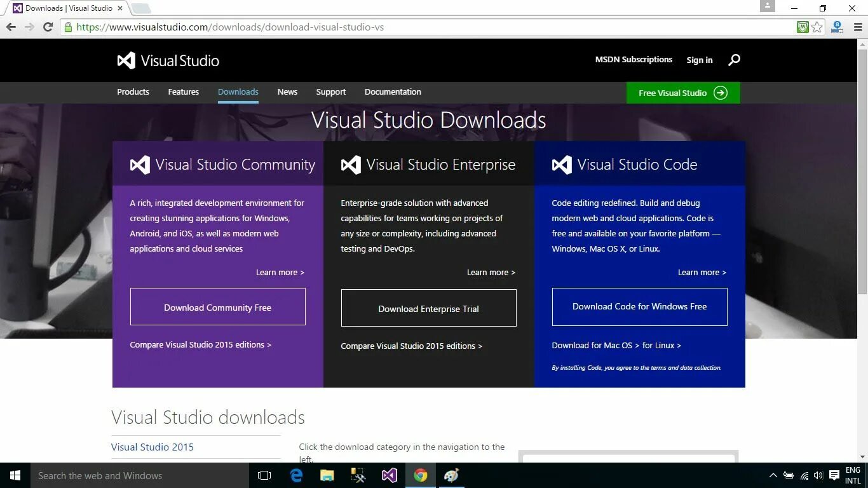This screenshot has height=488, width=868.
Task: Select Visual Studio 2015 in downloads list
Action: pos(153,447)
